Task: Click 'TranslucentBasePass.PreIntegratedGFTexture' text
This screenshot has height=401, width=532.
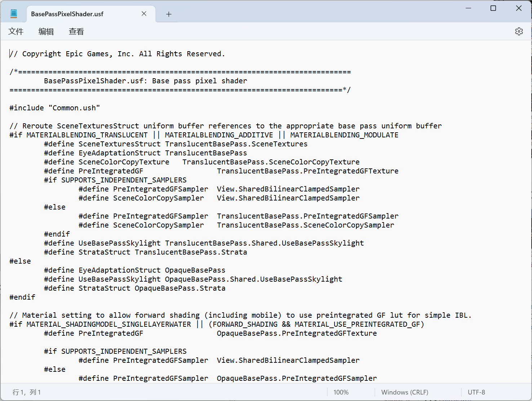Action: click(308, 171)
